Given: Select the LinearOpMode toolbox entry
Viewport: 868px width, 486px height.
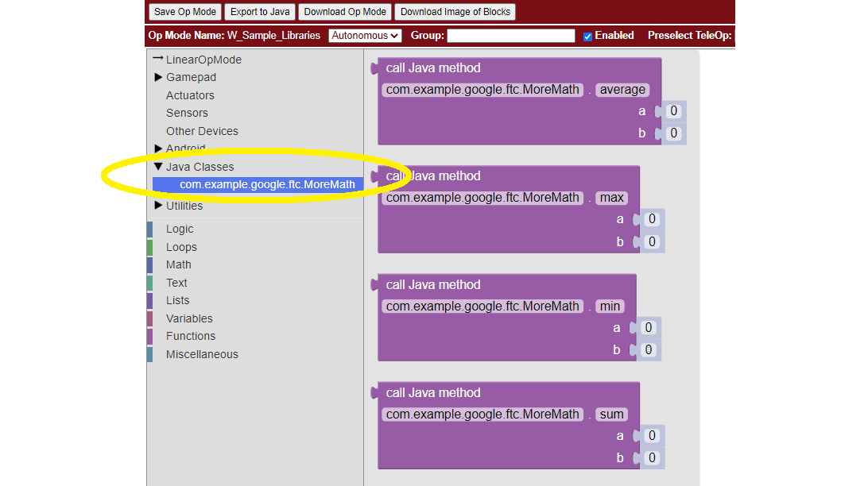Looking at the screenshot, I should tap(203, 60).
